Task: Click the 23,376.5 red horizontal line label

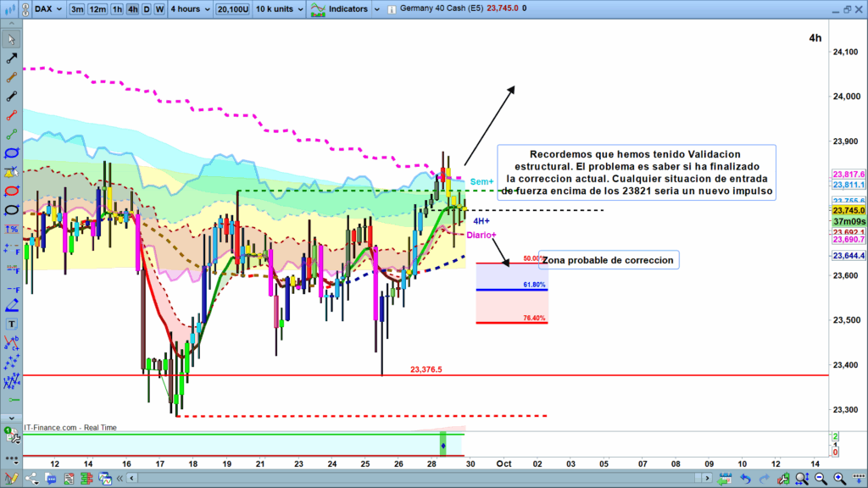Action: [x=426, y=369]
